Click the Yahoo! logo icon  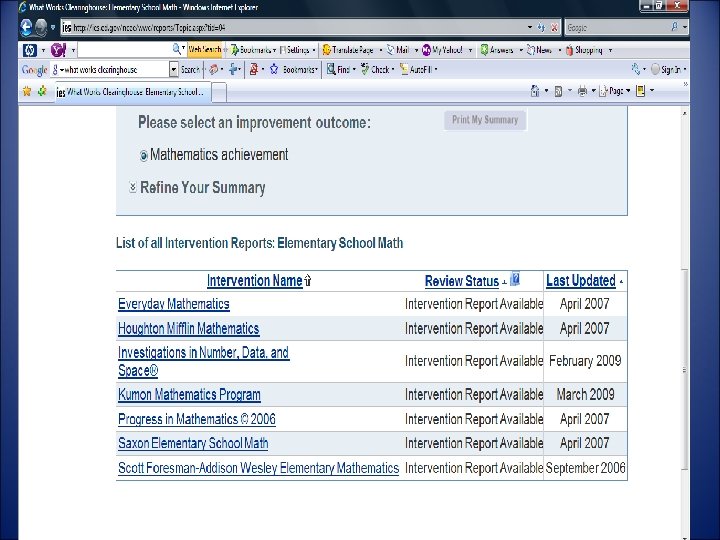click(58, 50)
